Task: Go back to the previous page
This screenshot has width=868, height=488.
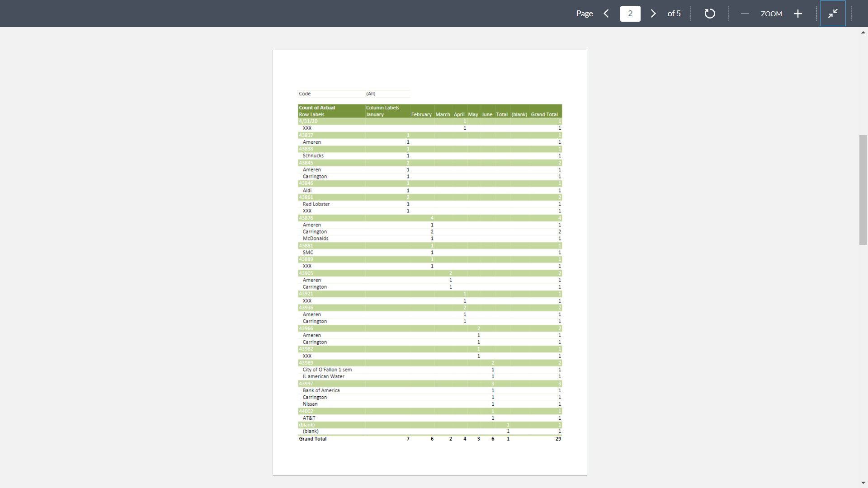Action: [x=607, y=14]
